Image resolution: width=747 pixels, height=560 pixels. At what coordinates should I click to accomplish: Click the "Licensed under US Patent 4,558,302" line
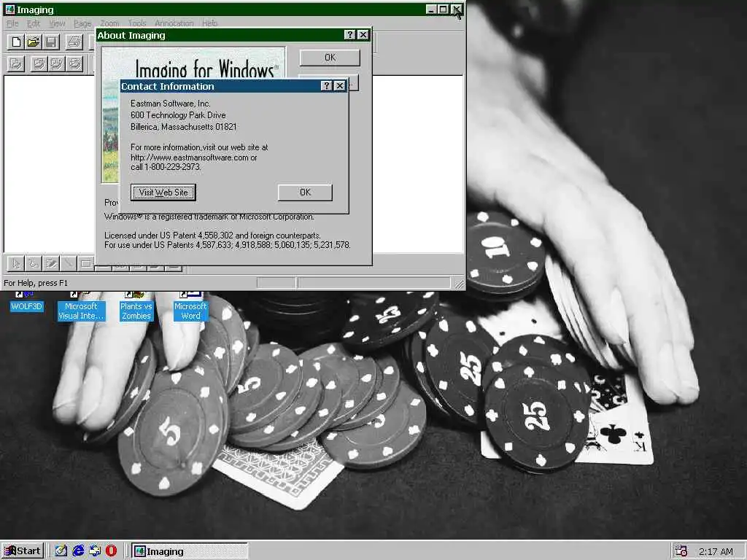(212, 236)
